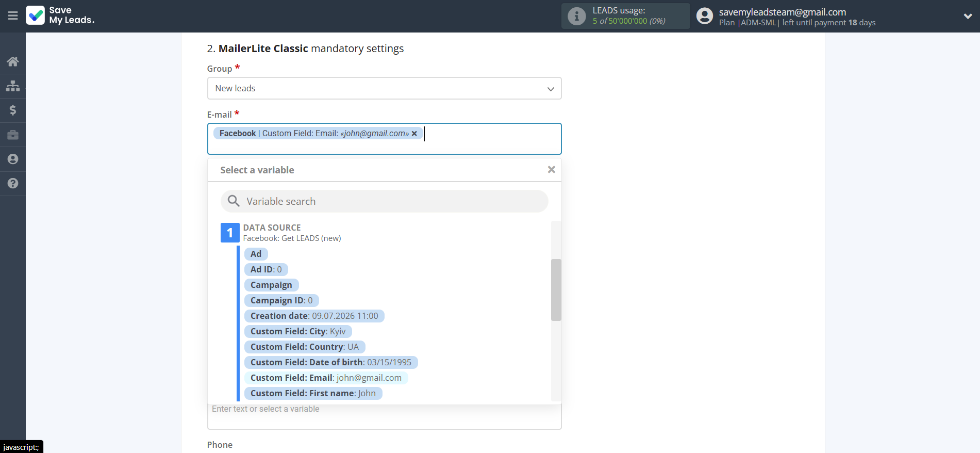Click the savemyleadsteam@gmail.com account text
This screenshot has width=980, height=453.
click(782, 12)
